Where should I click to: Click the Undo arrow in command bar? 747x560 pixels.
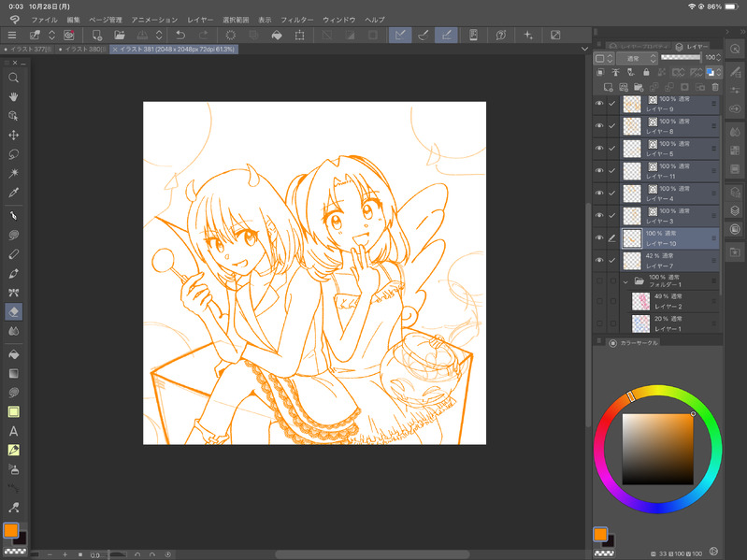pyautogui.click(x=180, y=35)
